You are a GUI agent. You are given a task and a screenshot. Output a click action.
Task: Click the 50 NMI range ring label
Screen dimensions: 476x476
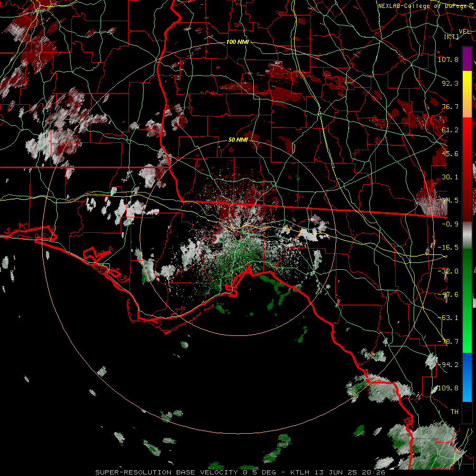238,140
